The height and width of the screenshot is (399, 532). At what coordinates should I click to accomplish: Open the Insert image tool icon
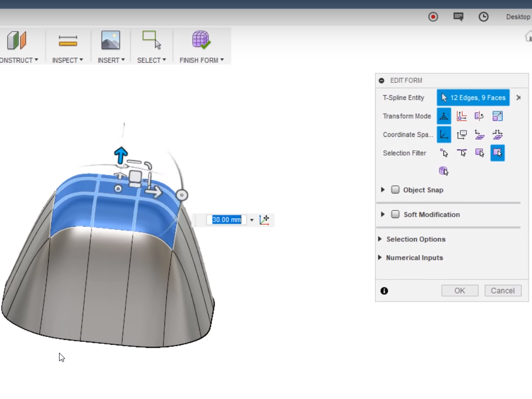click(110, 39)
